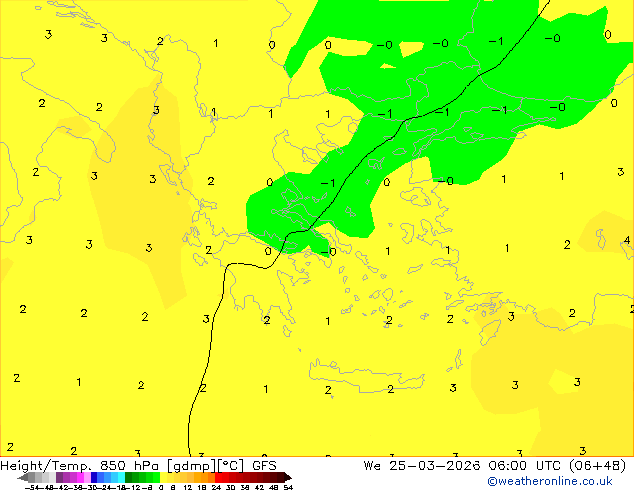Click the temperature value "4" on the map
Screen dimensions: 634x490
click(x=627, y=240)
